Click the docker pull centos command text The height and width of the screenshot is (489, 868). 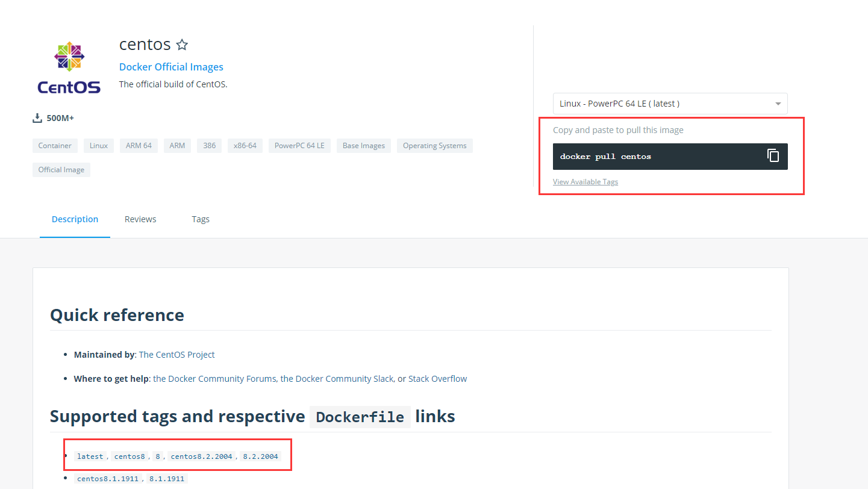coord(605,157)
